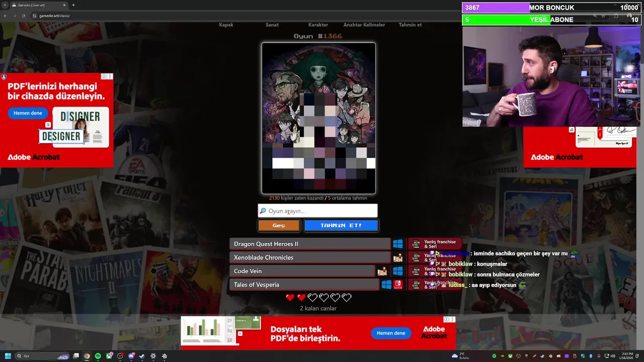The height and width of the screenshot is (362, 644).
Task: Click Hemen dene in the left Adobe ad
Action: [28, 113]
